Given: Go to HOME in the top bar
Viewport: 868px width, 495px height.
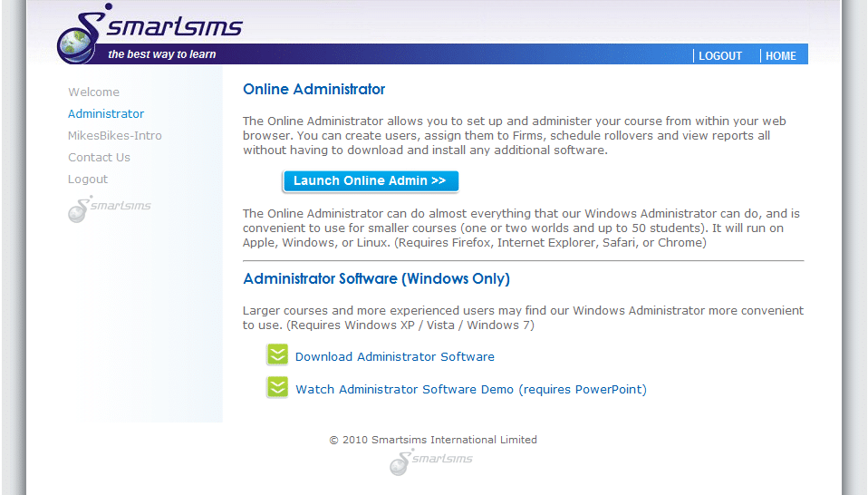Looking at the screenshot, I should tap(780, 56).
